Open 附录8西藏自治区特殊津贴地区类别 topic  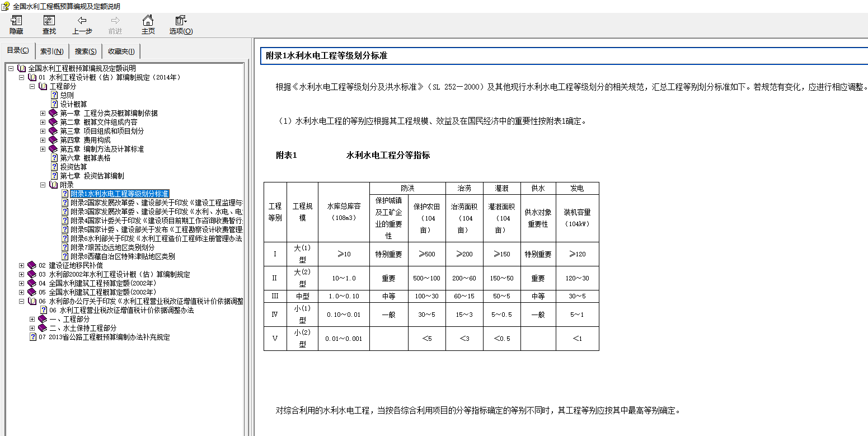click(x=123, y=256)
